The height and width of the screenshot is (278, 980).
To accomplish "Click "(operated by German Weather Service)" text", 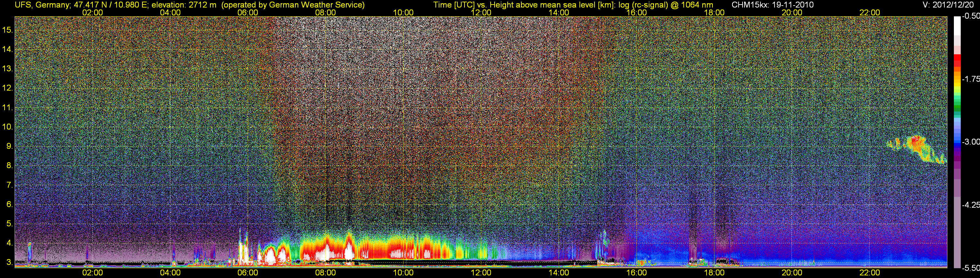I will click(293, 5).
